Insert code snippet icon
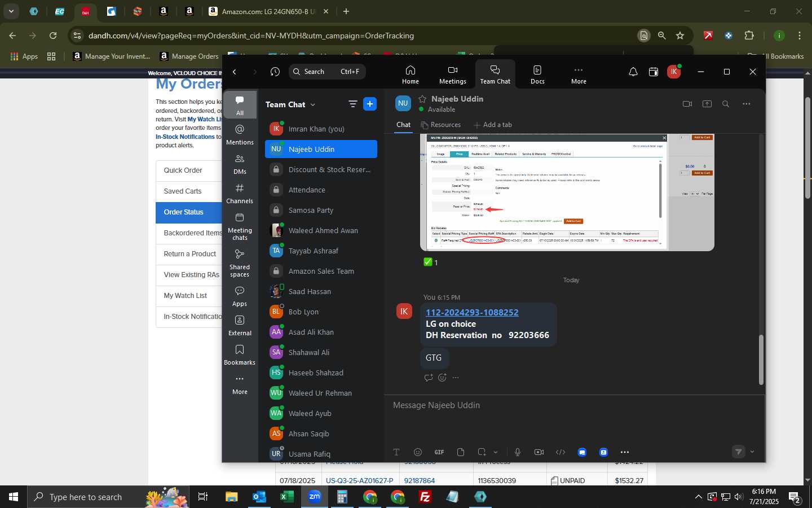The image size is (812, 508). (x=561, y=452)
